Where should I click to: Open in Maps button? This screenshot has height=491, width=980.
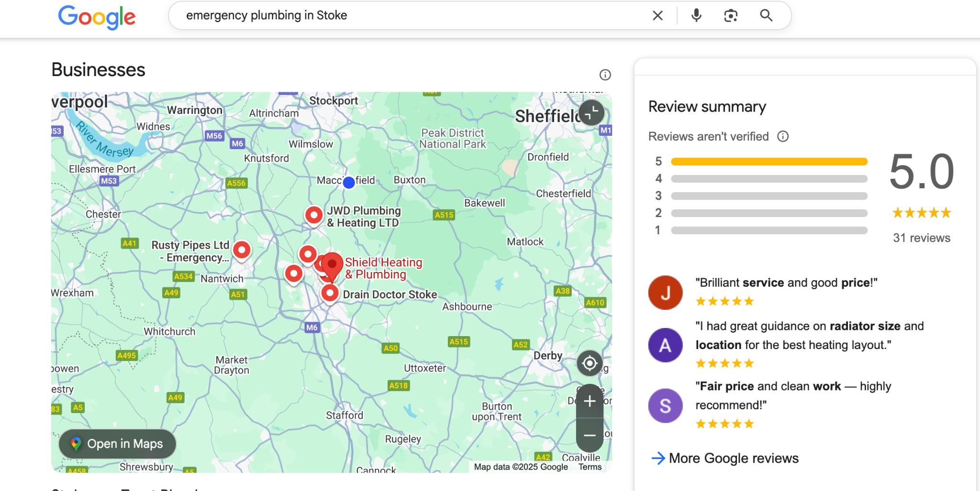[x=117, y=444]
